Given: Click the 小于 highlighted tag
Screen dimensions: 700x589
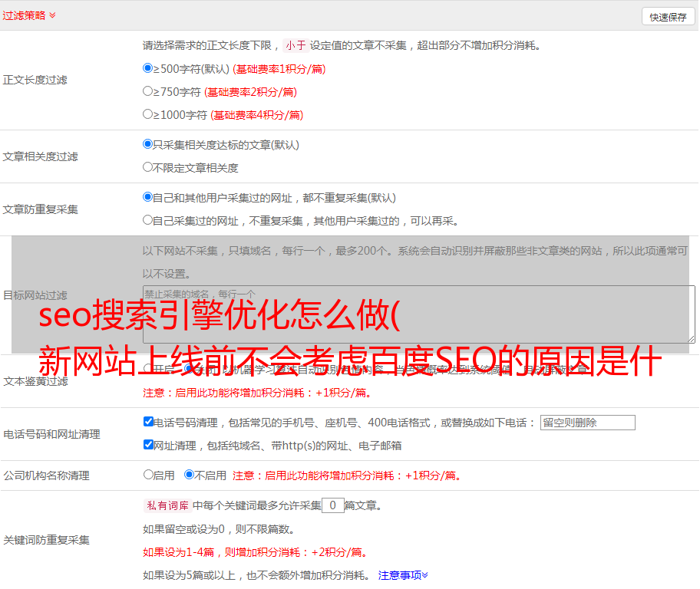Looking at the screenshot, I should tap(296, 45).
